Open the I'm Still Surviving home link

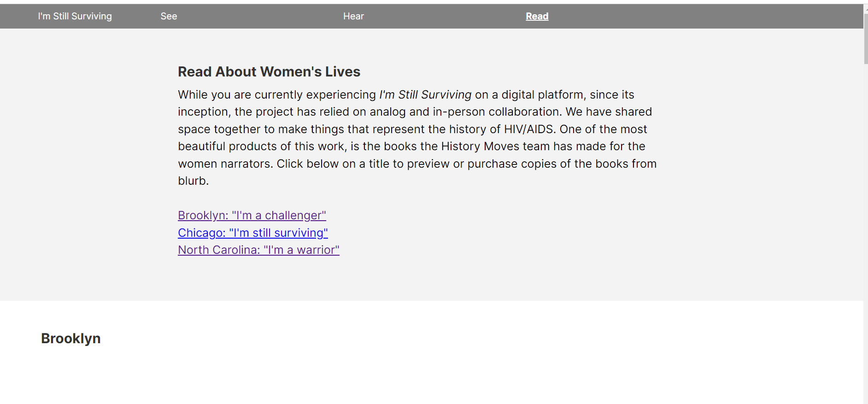pyautogui.click(x=75, y=16)
